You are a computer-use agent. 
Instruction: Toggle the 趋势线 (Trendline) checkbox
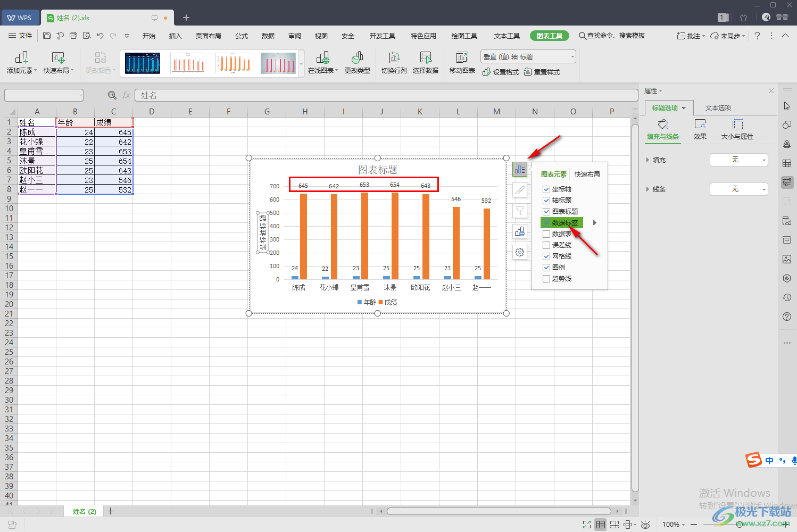(x=546, y=279)
